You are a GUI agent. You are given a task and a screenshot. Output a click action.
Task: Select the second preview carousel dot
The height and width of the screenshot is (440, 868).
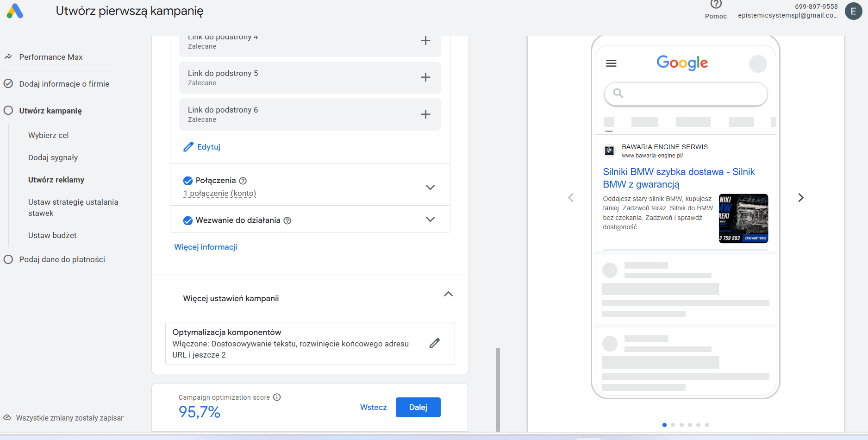click(673, 425)
